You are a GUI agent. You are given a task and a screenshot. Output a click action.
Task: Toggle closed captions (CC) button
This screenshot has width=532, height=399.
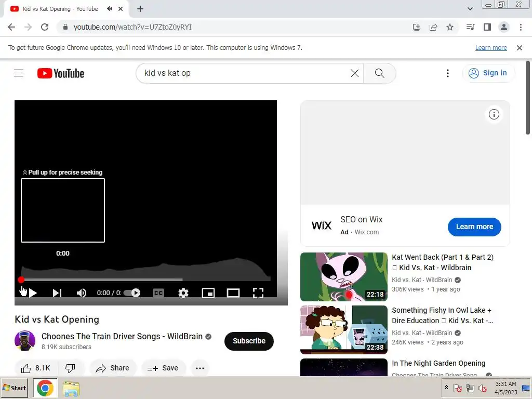158,293
